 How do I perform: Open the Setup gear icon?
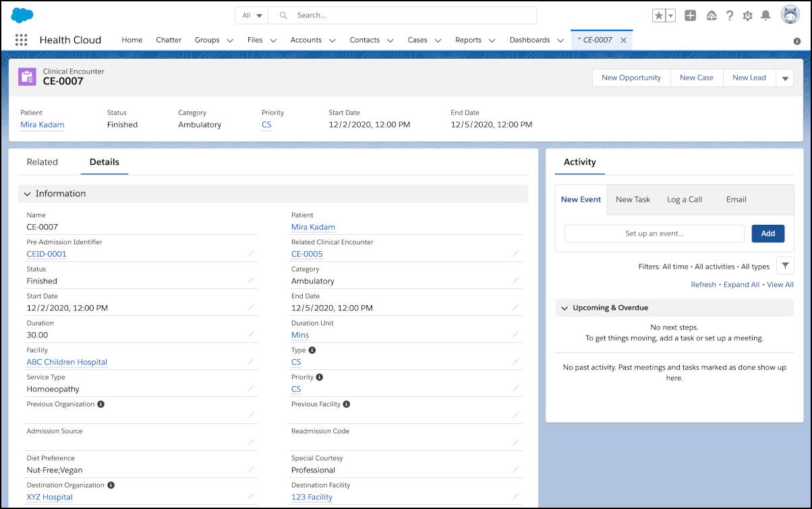coord(747,16)
